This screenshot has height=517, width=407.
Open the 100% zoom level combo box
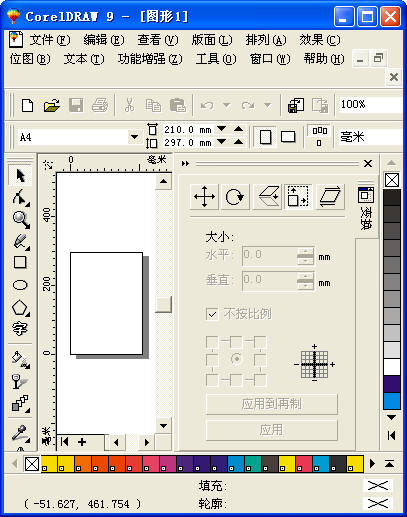371,105
